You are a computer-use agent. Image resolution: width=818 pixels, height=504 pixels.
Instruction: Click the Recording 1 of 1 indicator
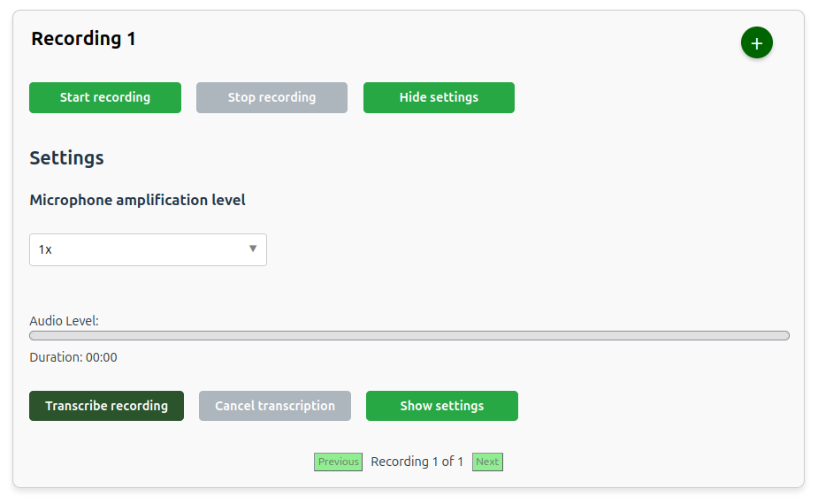417,462
